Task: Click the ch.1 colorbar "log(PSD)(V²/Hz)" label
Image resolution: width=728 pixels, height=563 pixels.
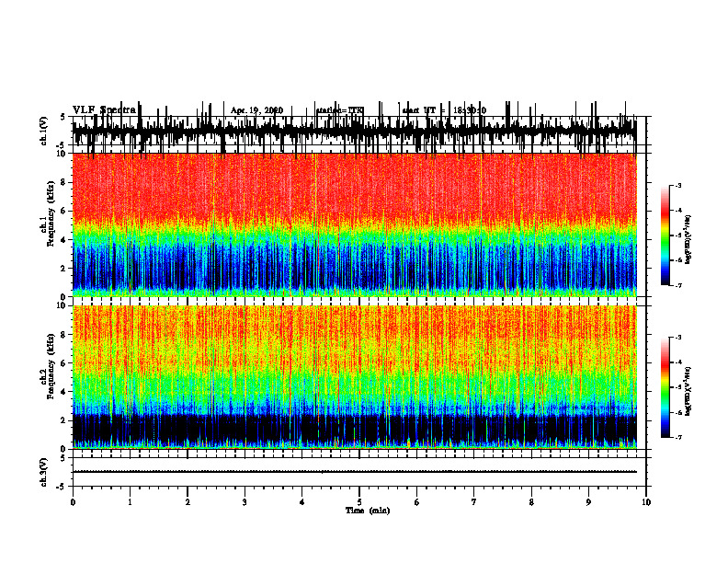Action: point(688,240)
